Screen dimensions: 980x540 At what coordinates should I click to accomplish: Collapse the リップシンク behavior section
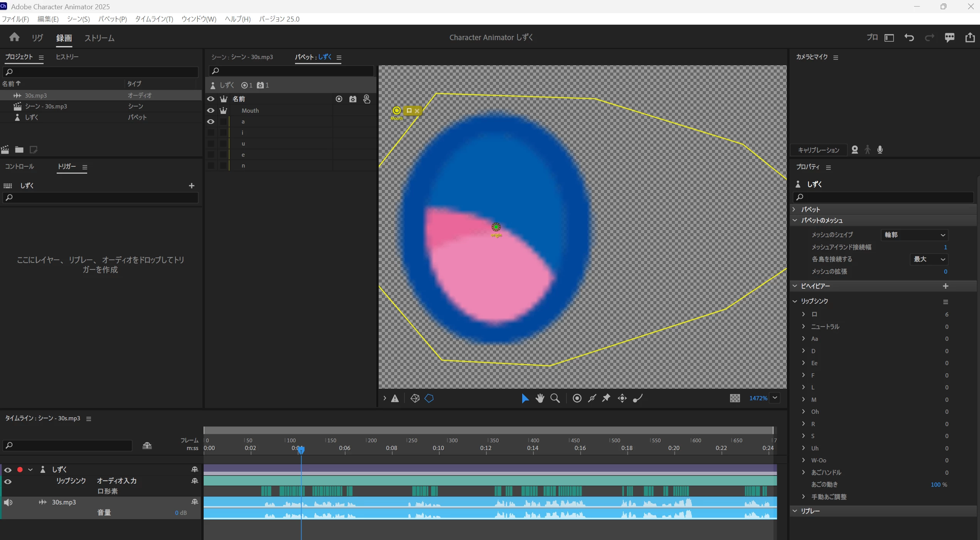(x=795, y=301)
